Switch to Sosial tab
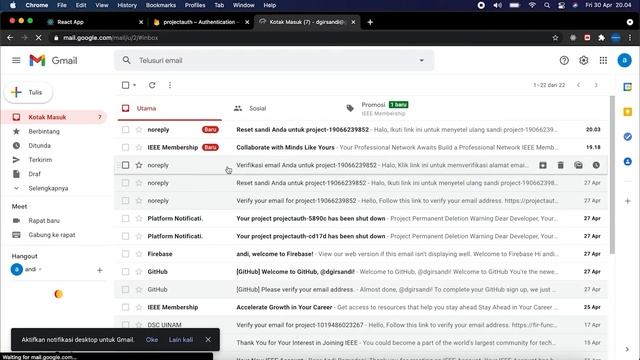640x360 pixels. 257,108
